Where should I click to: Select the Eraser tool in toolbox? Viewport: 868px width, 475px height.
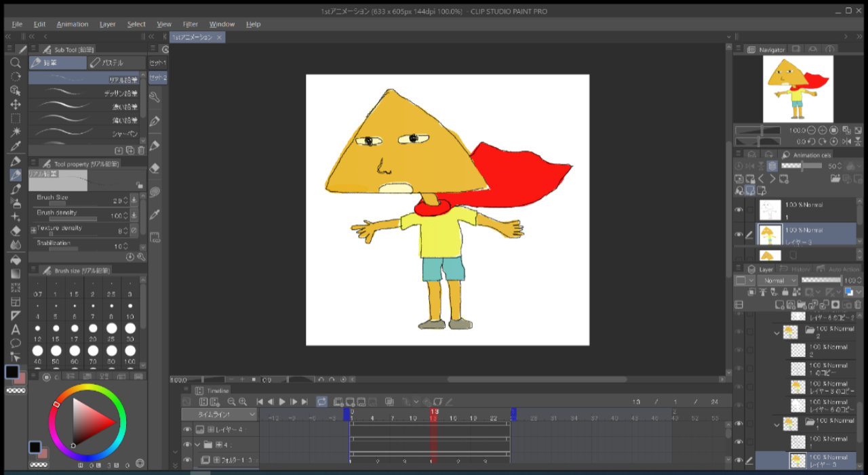click(16, 231)
